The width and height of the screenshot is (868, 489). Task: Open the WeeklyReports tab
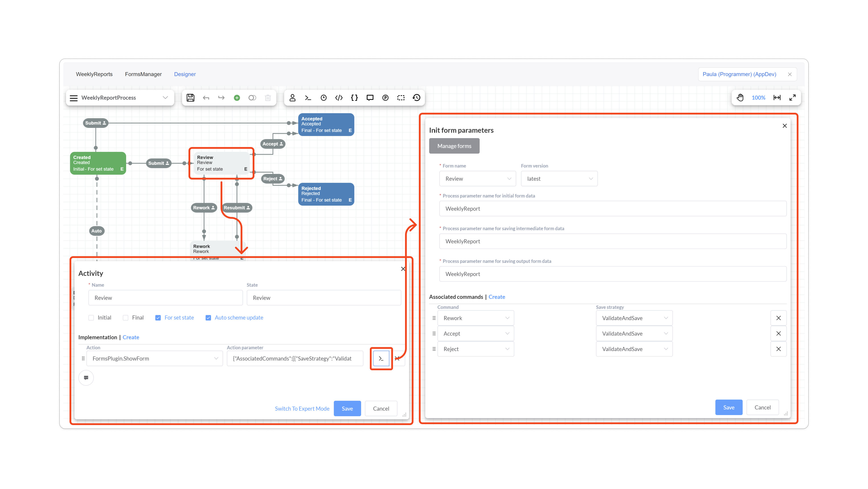[x=94, y=74]
